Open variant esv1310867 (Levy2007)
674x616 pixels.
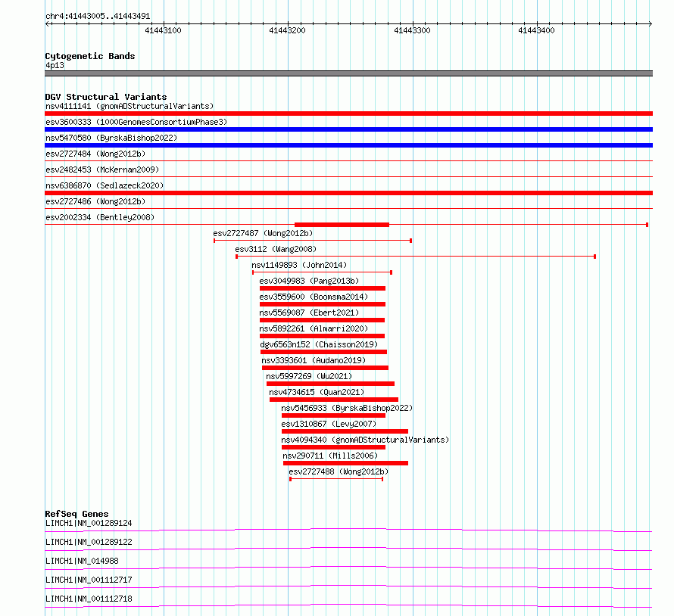[329, 424]
